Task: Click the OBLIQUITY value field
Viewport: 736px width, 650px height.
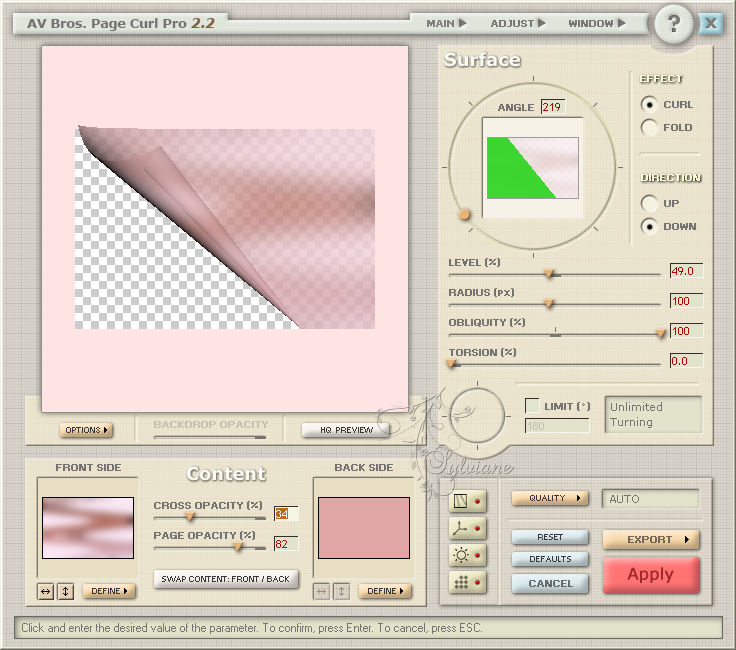Action: (686, 331)
